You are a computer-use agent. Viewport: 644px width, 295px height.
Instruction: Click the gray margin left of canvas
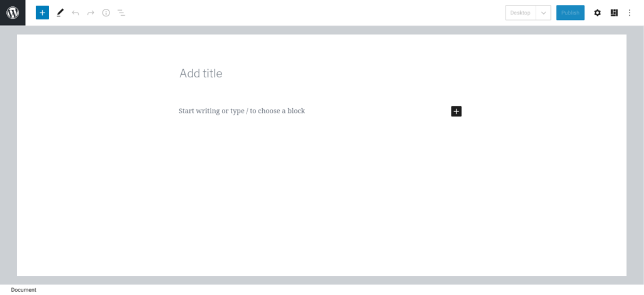coord(8,157)
